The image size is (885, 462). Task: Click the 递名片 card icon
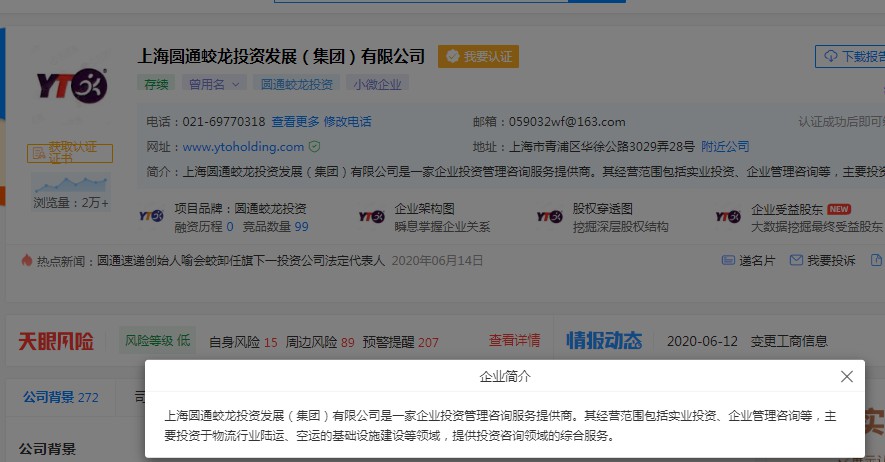pos(728,260)
